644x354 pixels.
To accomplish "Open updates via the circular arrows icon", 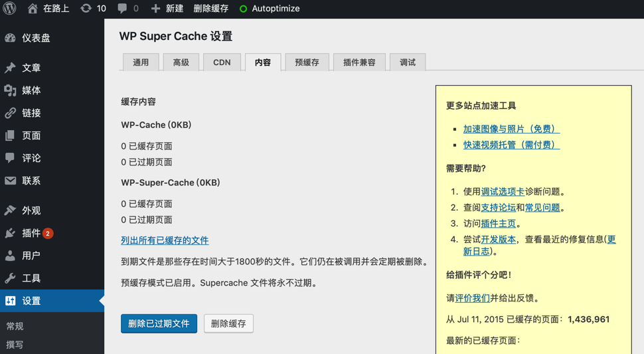I will 86,8.
